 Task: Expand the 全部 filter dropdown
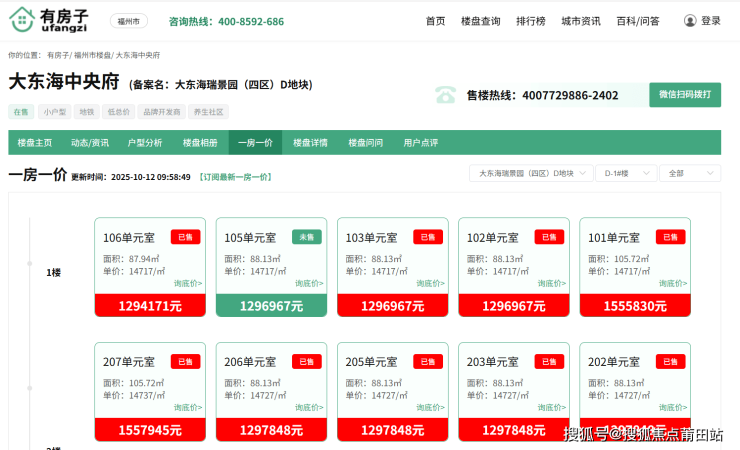(x=689, y=174)
